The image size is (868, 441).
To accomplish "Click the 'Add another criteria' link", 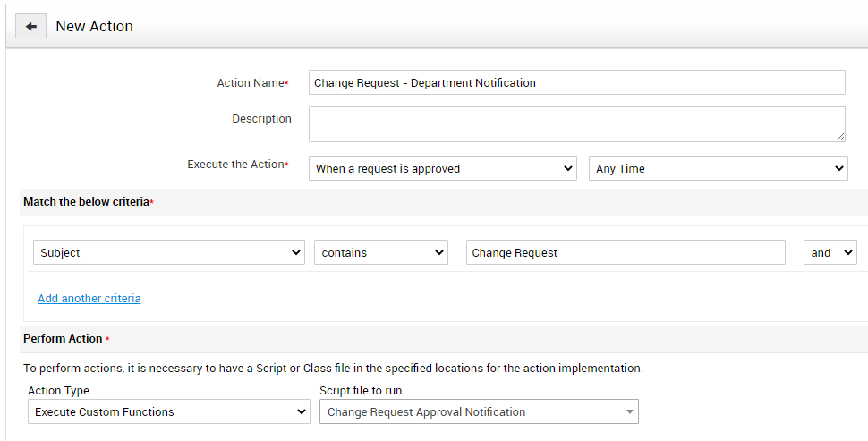I will pyautogui.click(x=89, y=298).
